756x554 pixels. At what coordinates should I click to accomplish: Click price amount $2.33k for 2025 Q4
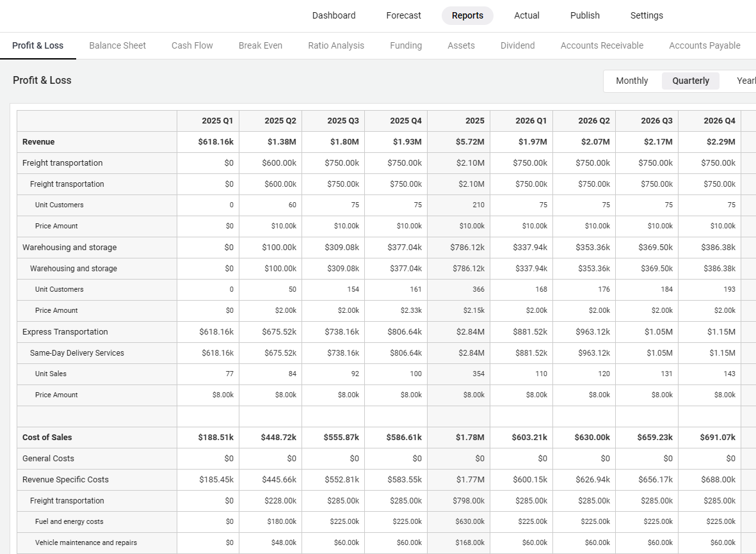click(x=411, y=311)
